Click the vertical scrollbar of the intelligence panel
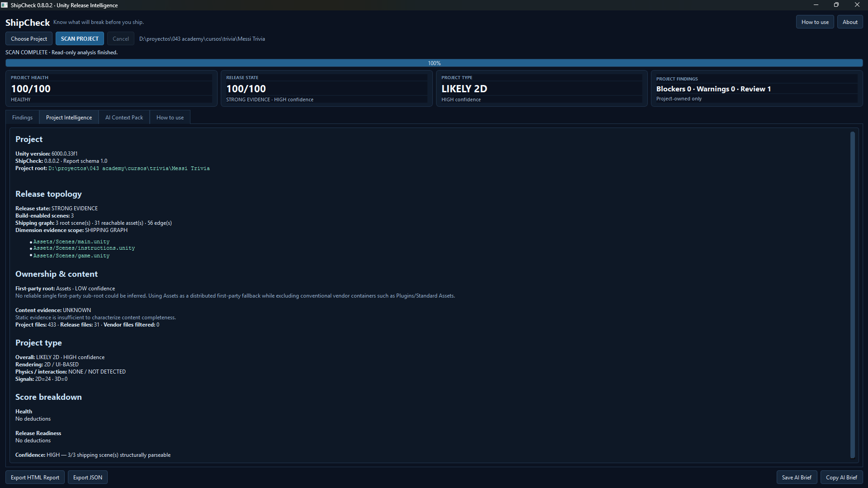 pyautogui.click(x=853, y=295)
